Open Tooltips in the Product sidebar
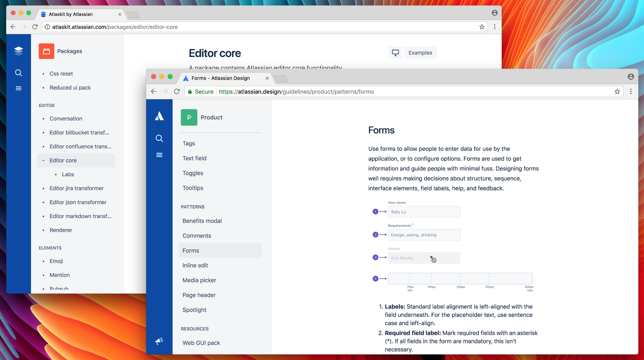644x360 pixels. [193, 188]
